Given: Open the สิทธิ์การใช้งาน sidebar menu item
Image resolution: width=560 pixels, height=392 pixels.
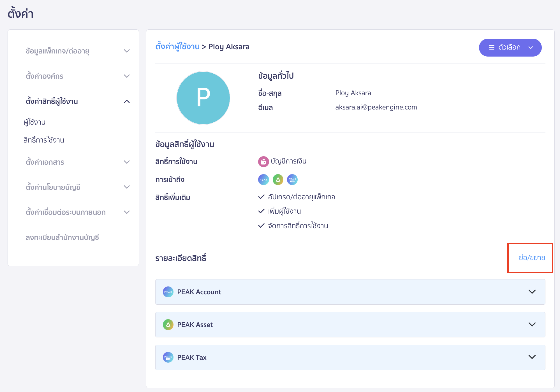Looking at the screenshot, I should (44, 140).
